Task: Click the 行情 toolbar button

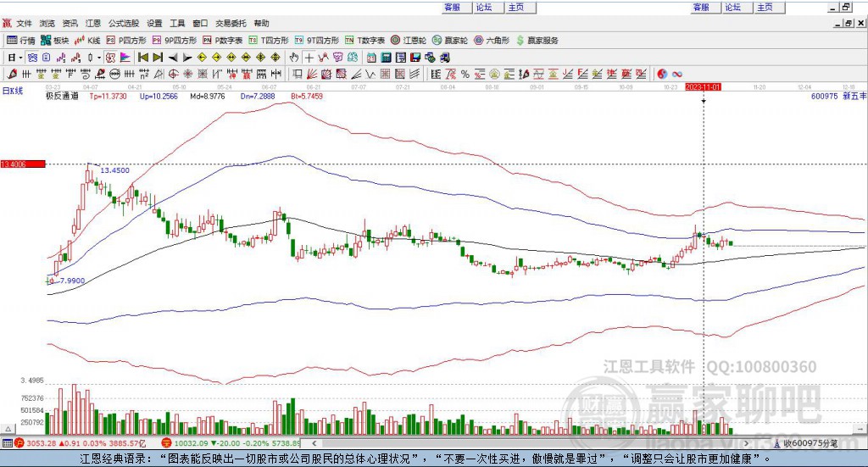Action: 21,40
